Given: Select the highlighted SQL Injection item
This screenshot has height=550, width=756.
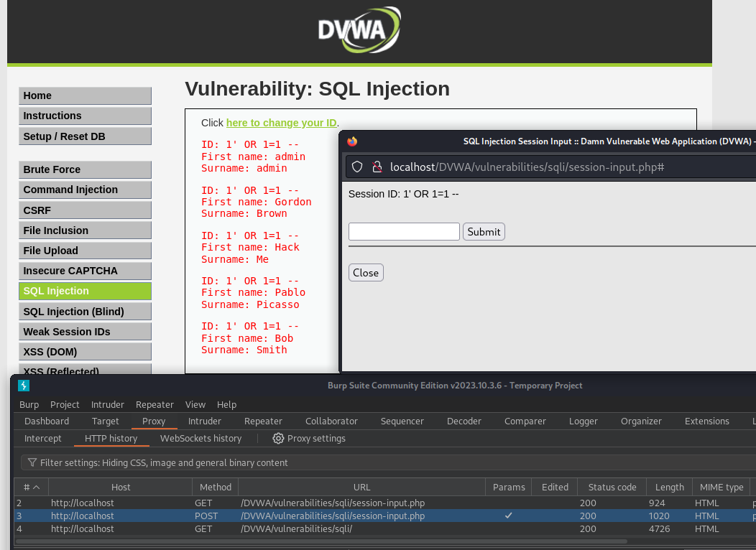Looking at the screenshot, I should coord(85,292).
